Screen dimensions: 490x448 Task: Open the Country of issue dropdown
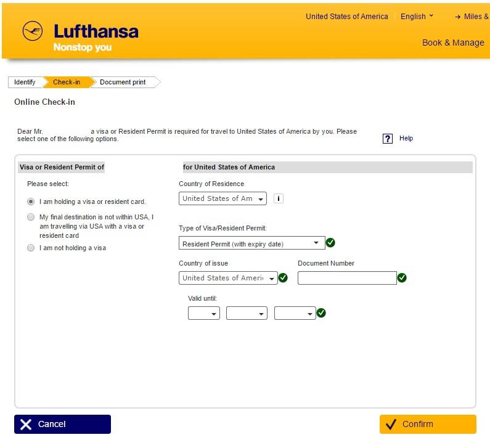[228, 278]
